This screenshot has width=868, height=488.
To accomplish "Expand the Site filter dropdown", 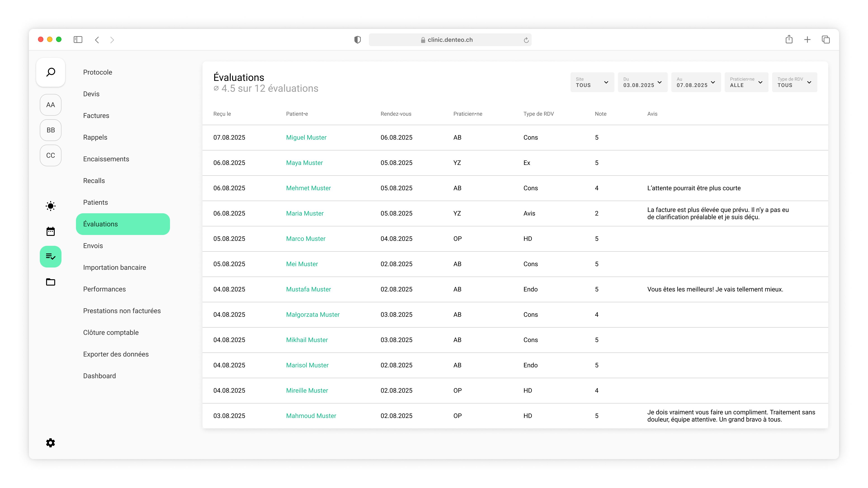I will pos(592,82).
